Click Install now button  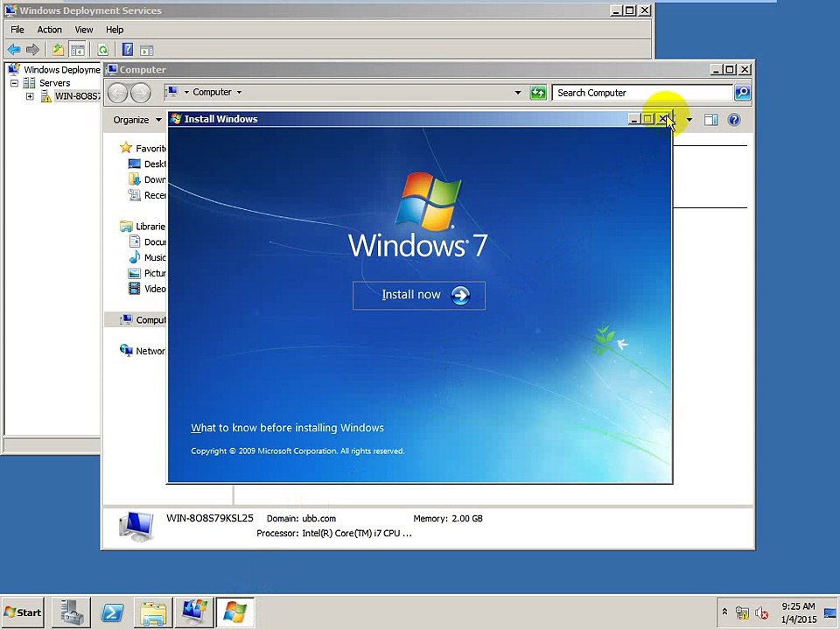coord(419,295)
